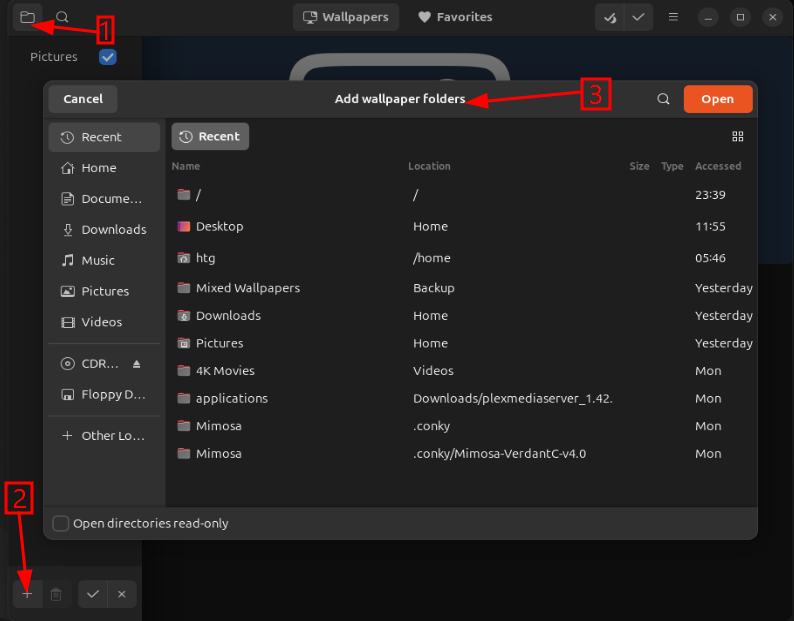Open Documents in the sidebar

[x=104, y=199]
